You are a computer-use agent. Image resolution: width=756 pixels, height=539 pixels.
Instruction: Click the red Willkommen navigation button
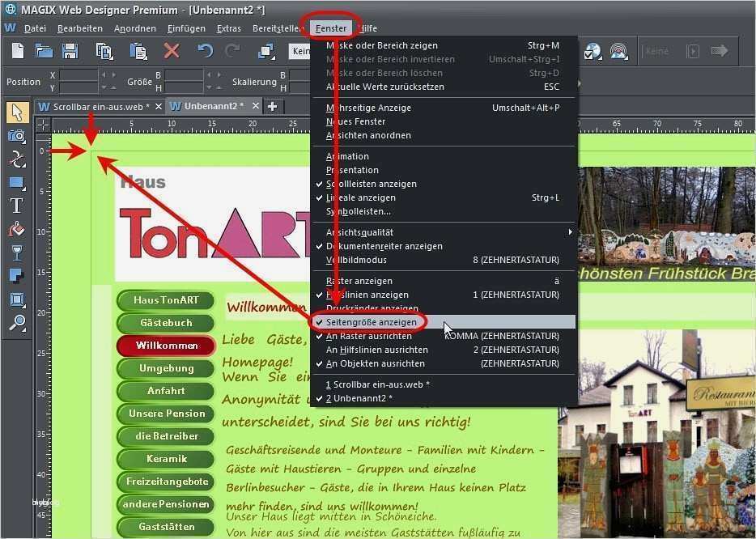(166, 346)
